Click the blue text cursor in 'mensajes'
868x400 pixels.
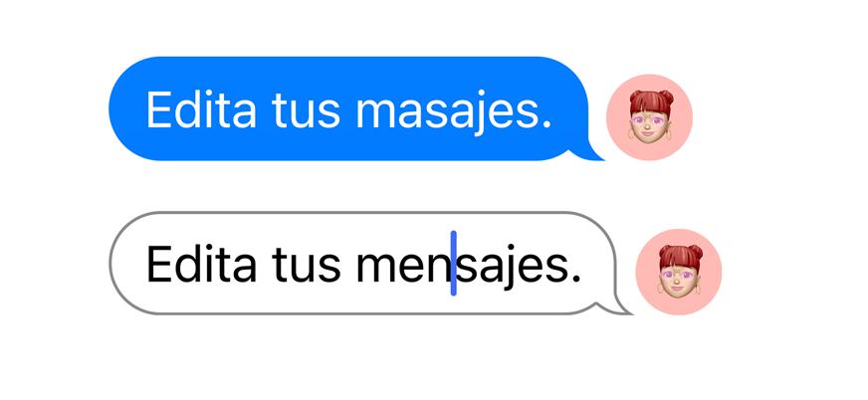coord(453,264)
